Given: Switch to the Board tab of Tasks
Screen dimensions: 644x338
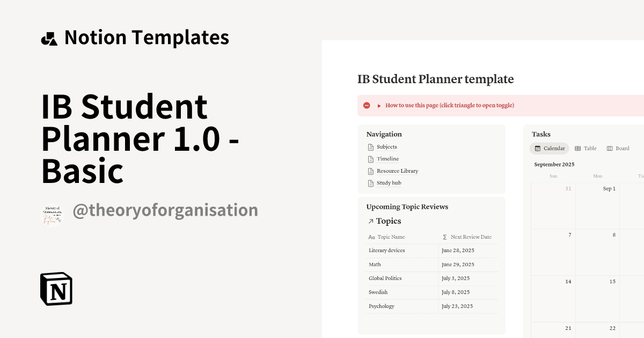Looking at the screenshot, I should coord(618,148).
